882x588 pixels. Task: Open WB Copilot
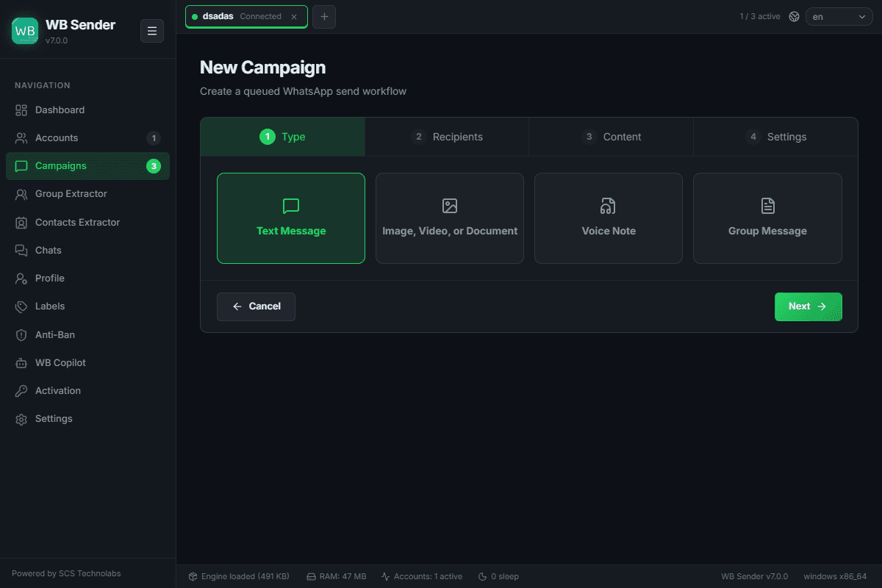point(87,363)
